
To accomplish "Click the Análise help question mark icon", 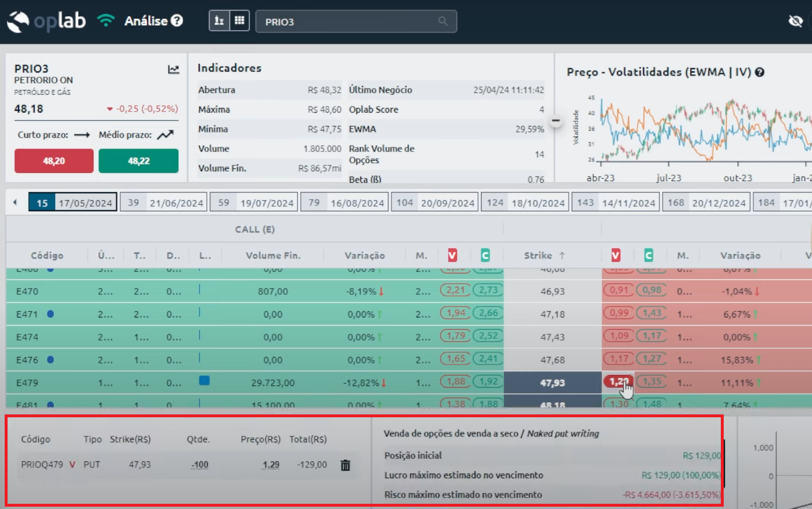I will [177, 21].
